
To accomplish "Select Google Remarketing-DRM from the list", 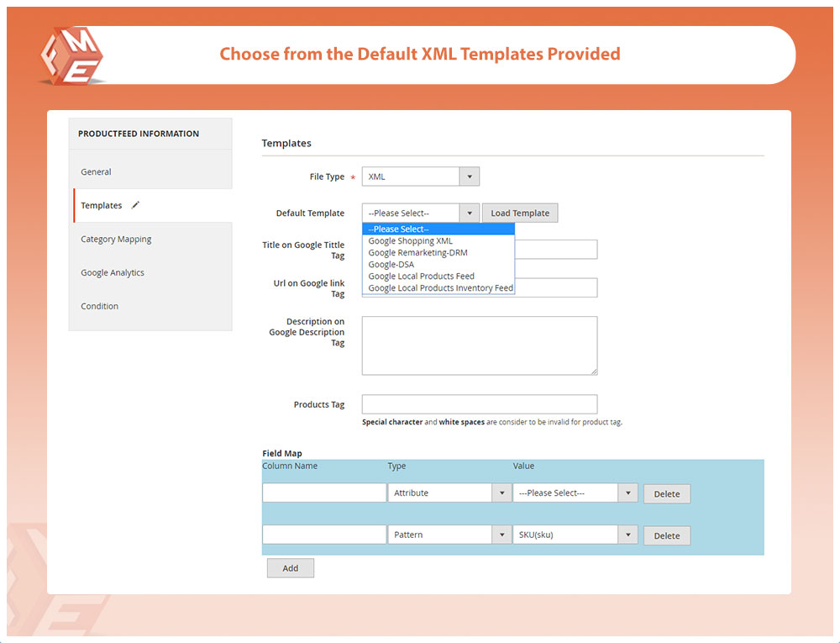I will tap(417, 253).
